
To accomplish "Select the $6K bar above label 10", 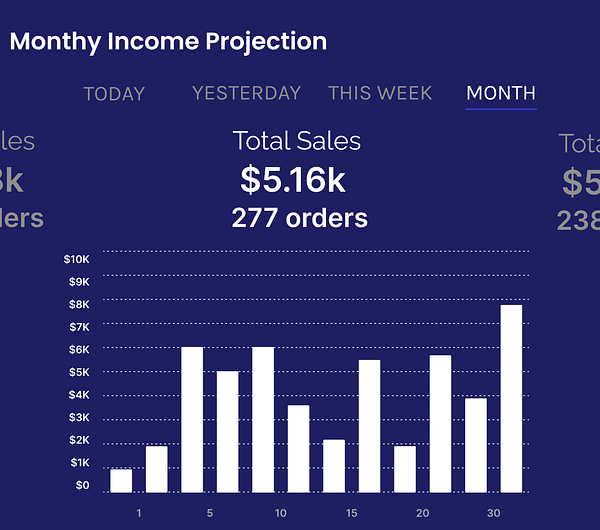I will pos(263,420).
